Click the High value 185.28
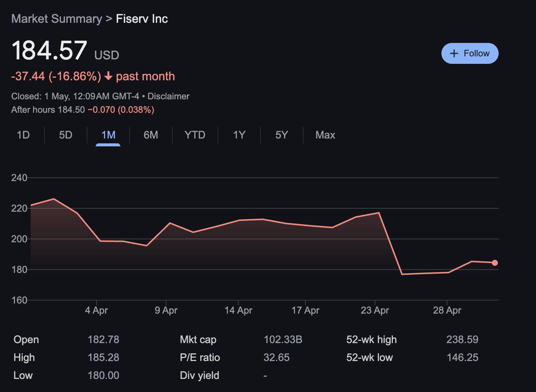The height and width of the screenshot is (392, 536). pos(104,357)
